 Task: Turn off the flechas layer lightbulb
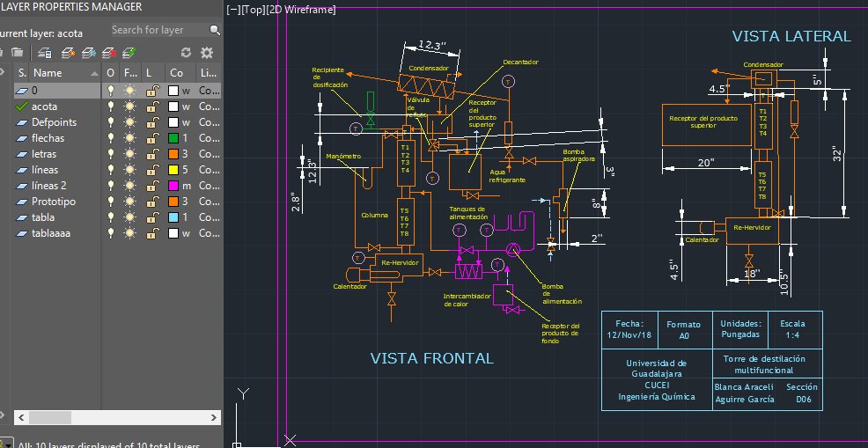pyautogui.click(x=110, y=138)
